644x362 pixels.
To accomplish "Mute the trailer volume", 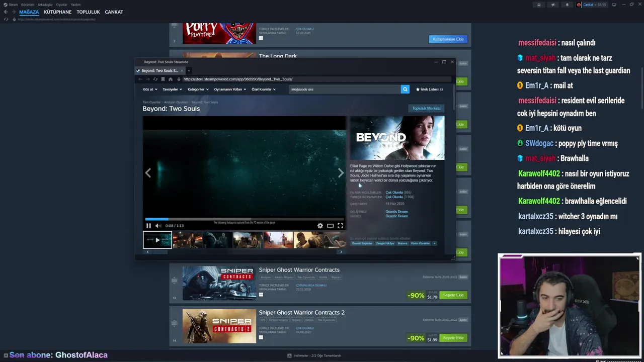I will (x=158, y=226).
